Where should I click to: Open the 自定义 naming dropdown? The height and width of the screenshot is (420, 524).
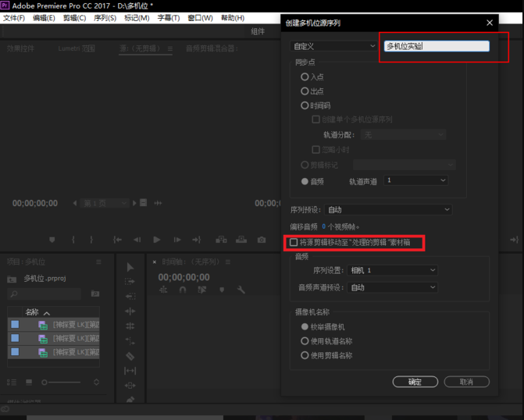pyautogui.click(x=334, y=46)
